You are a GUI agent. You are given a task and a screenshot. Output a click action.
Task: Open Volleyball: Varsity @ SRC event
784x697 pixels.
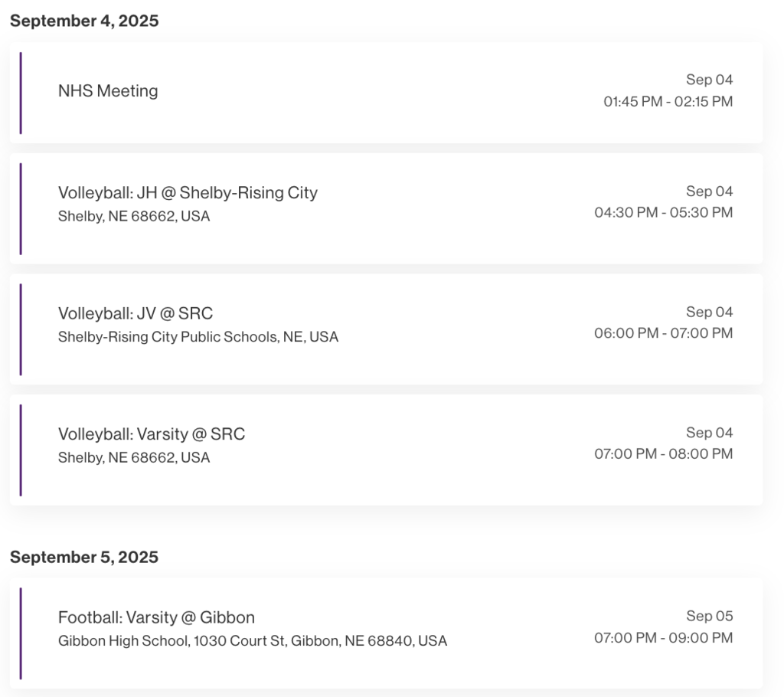386,450
